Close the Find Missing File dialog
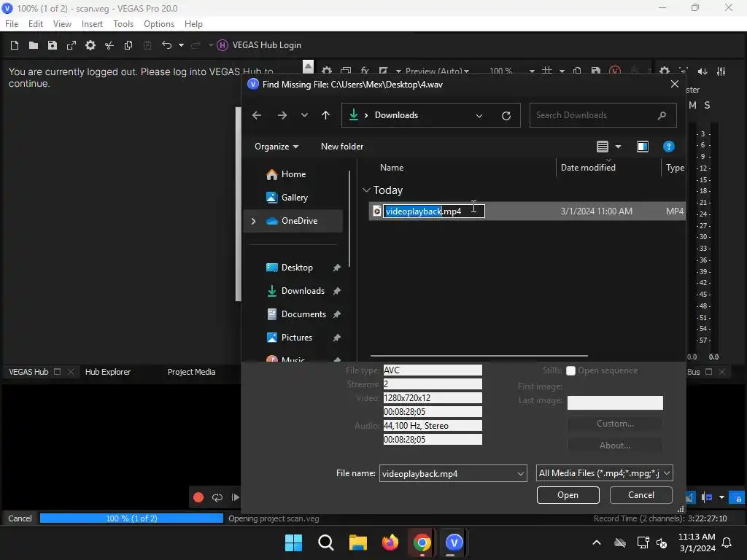Viewport: 747px width, 560px height. [x=675, y=85]
